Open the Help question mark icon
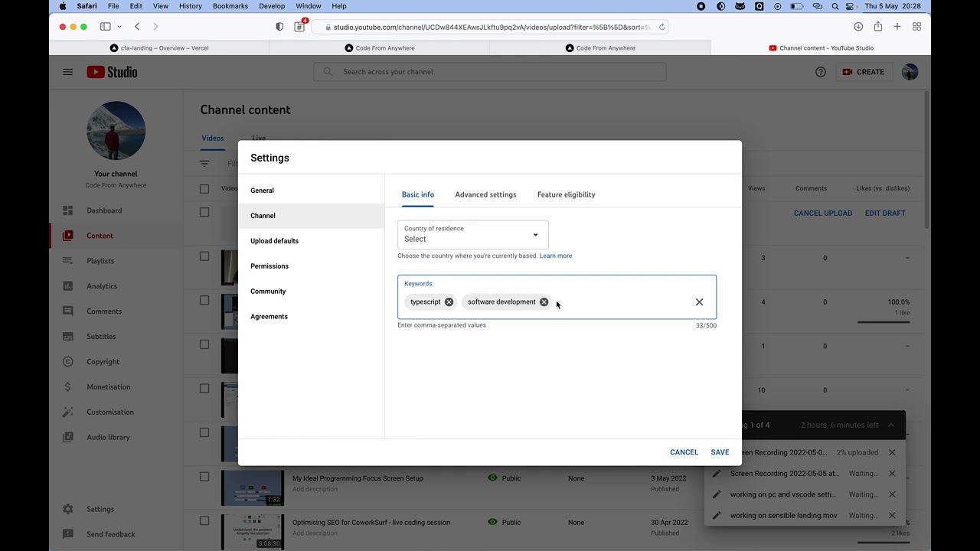This screenshot has width=980, height=551. [x=821, y=72]
